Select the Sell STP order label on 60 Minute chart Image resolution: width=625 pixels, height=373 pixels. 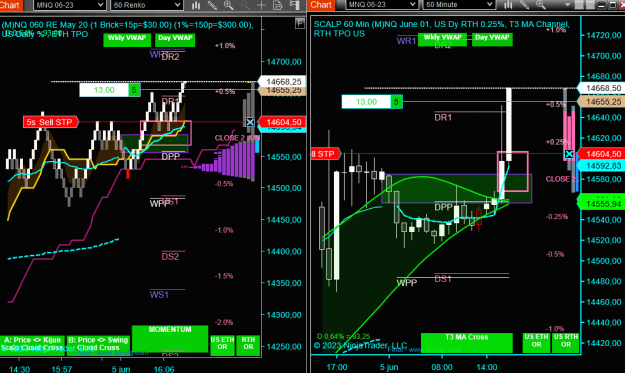click(325, 154)
